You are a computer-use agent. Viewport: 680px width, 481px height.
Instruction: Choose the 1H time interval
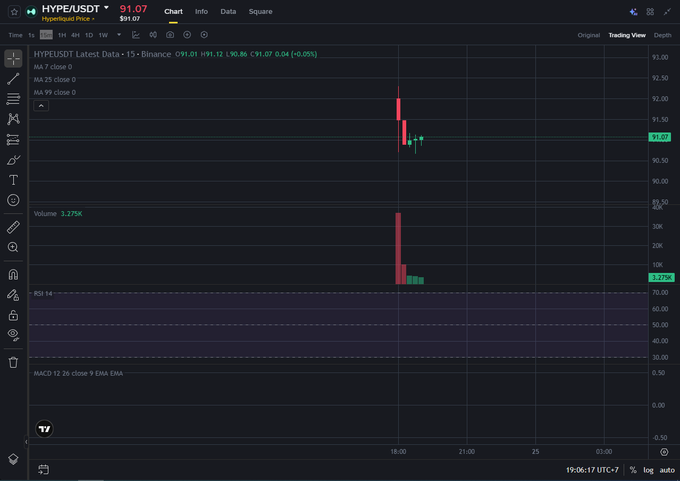tap(62, 35)
